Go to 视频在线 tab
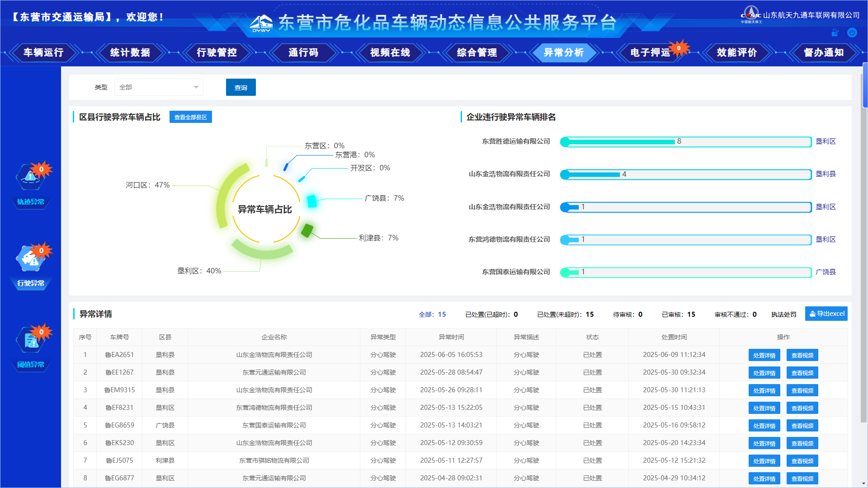 tap(390, 52)
